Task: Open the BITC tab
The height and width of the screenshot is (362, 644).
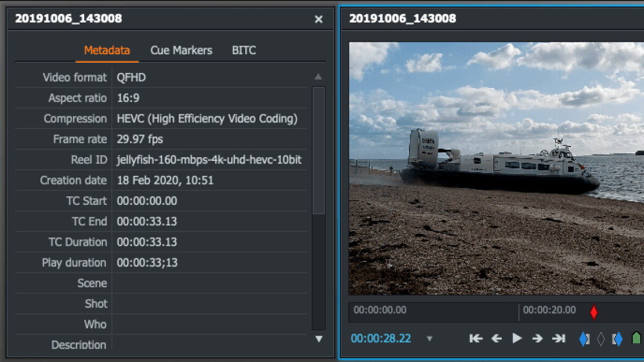Action: pos(244,50)
